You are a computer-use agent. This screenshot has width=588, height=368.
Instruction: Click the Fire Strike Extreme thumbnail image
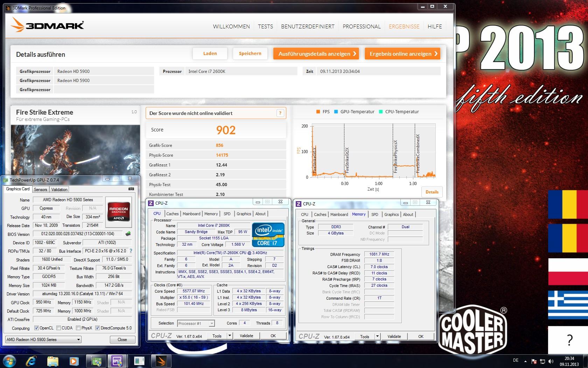(x=75, y=150)
